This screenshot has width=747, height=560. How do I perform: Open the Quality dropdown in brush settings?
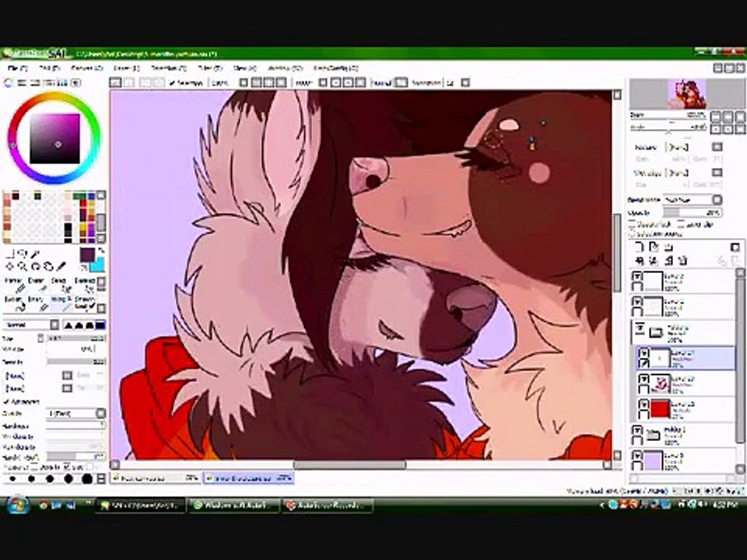coord(75,413)
